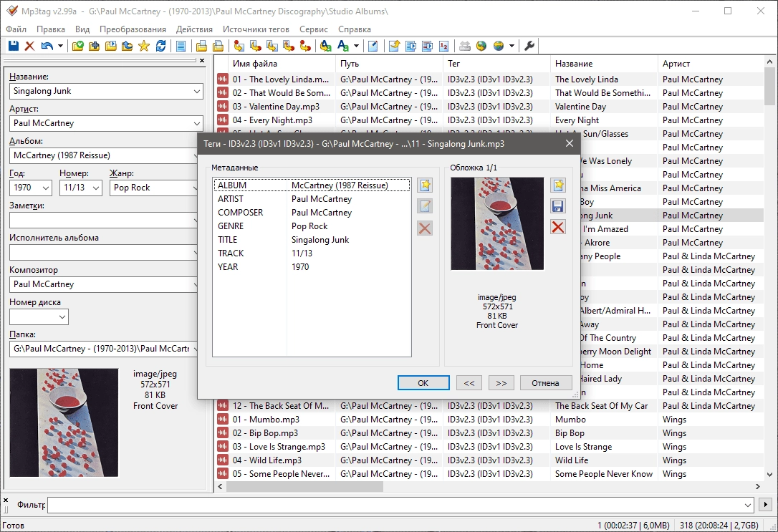The image size is (778, 532).
Task: Click the Change directory folder icon with green check
Action: (77, 46)
